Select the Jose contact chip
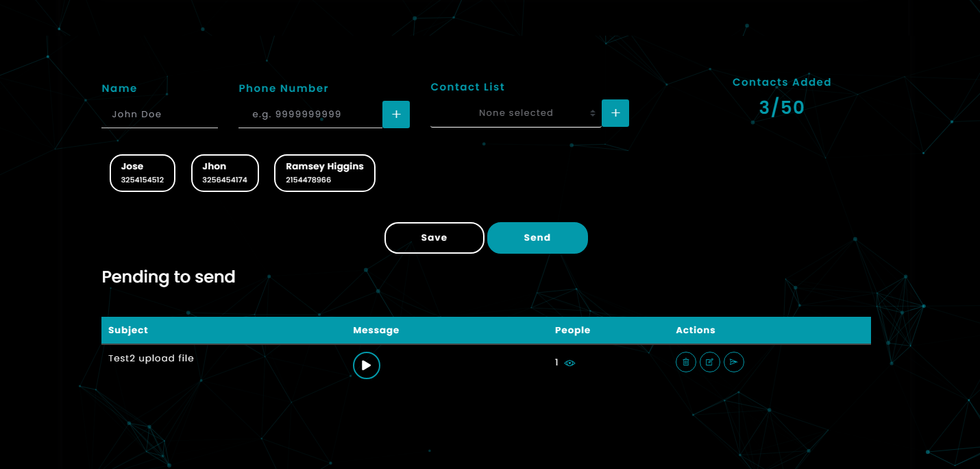The height and width of the screenshot is (469, 980). 143,173
